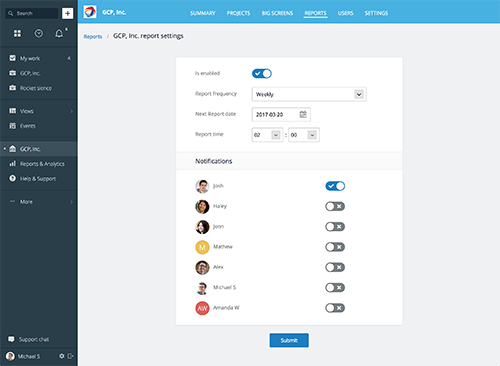Click the settings gear next to Michael S
500x366 pixels.
[62, 356]
